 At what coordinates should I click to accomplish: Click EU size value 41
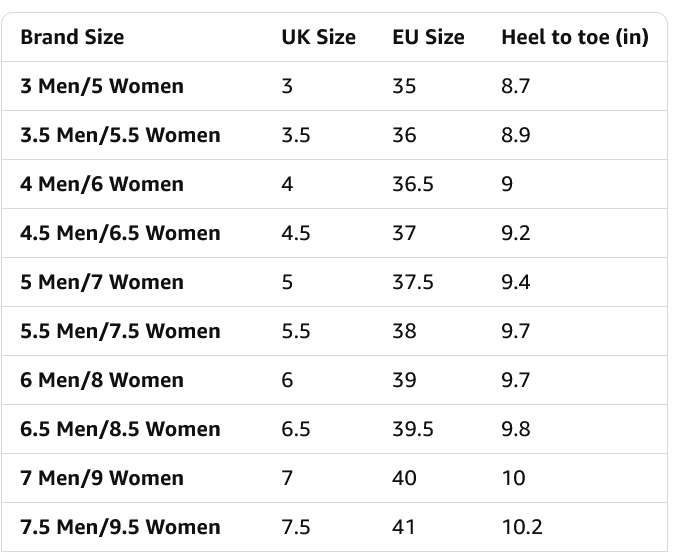click(404, 527)
